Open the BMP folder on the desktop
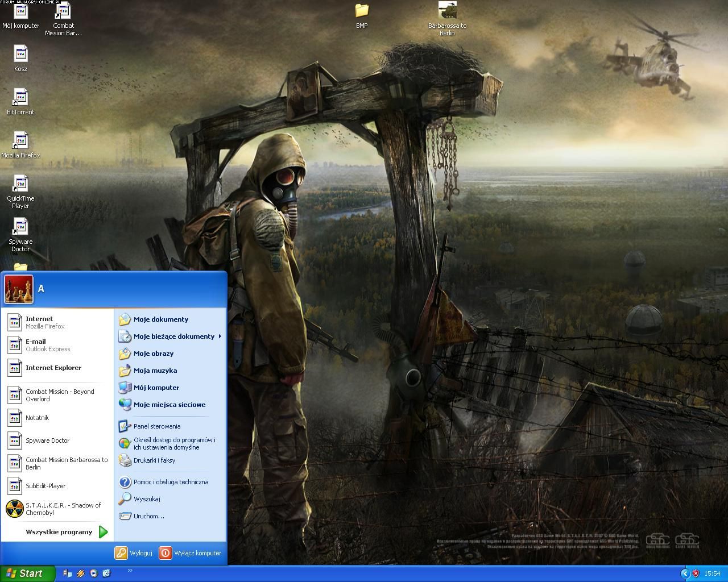This screenshot has height=582, width=728. [362, 16]
